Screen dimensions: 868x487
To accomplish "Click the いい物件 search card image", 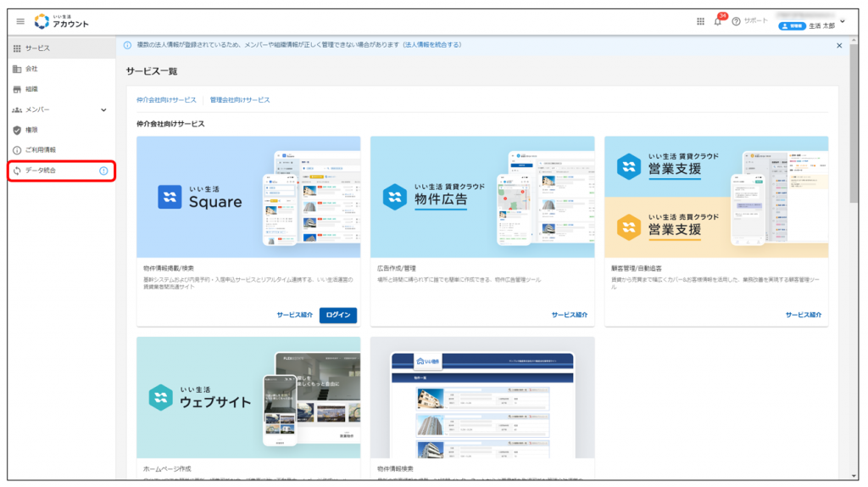I will pyautogui.click(x=482, y=398).
